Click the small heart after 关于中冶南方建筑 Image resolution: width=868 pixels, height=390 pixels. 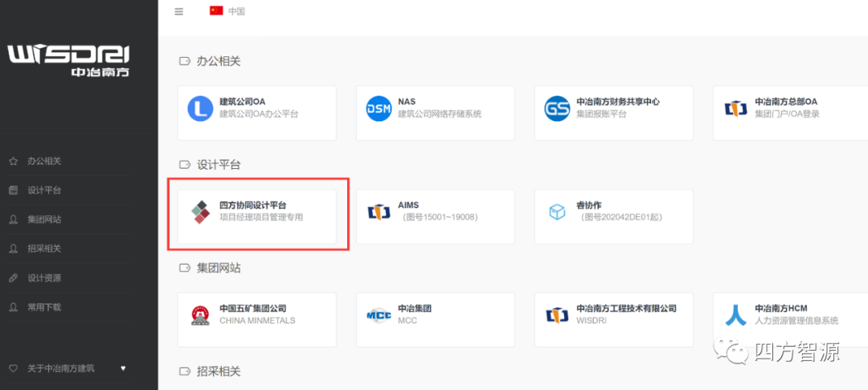click(123, 367)
